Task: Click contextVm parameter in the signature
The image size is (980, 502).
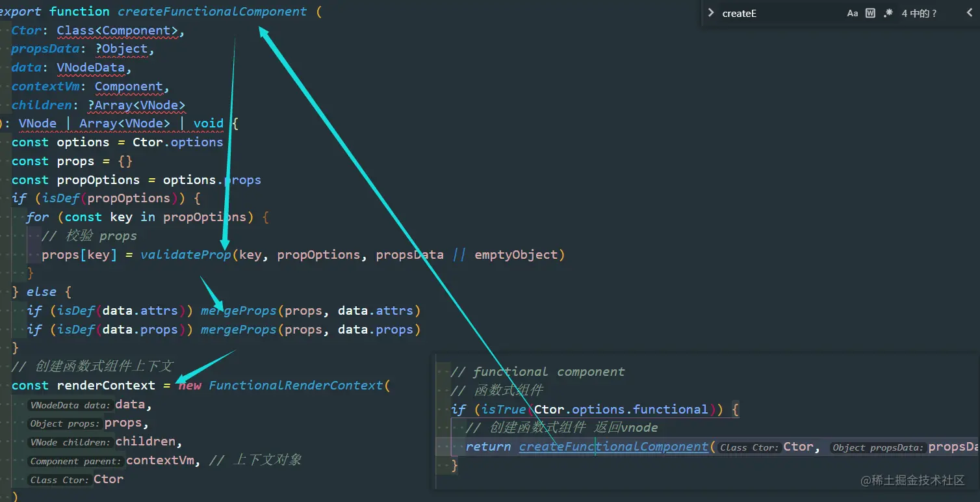Action: pos(45,86)
